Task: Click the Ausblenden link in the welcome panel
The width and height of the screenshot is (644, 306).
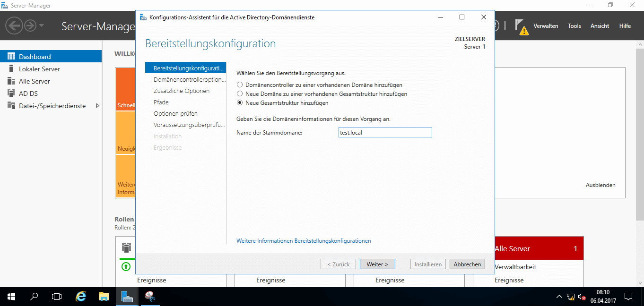Action: (x=600, y=185)
